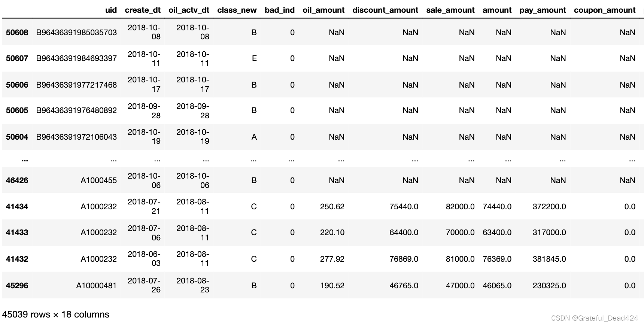Select the pay_amount value 317000.0
The height and width of the screenshot is (325, 644).
pyautogui.click(x=549, y=233)
